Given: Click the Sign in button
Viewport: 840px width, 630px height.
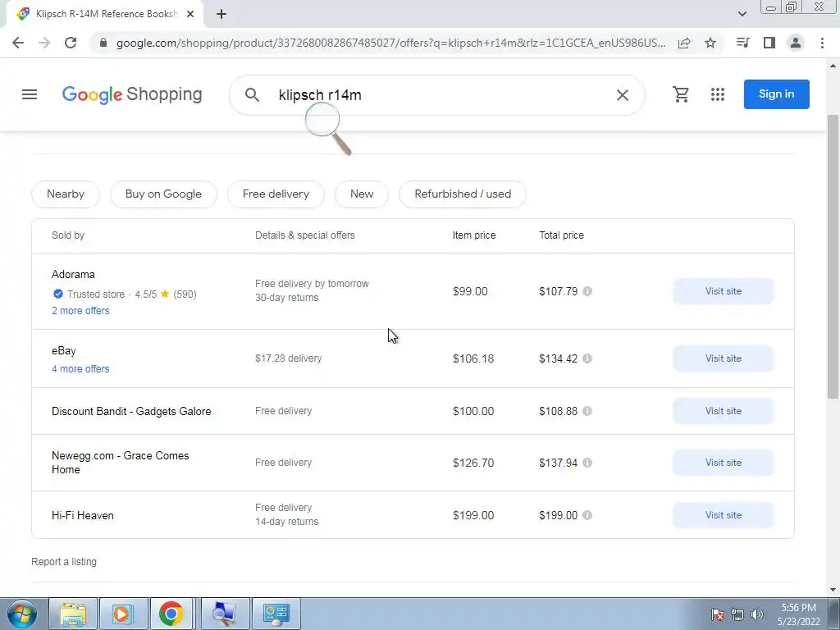Looking at the screenshot, I should (776, 94).
